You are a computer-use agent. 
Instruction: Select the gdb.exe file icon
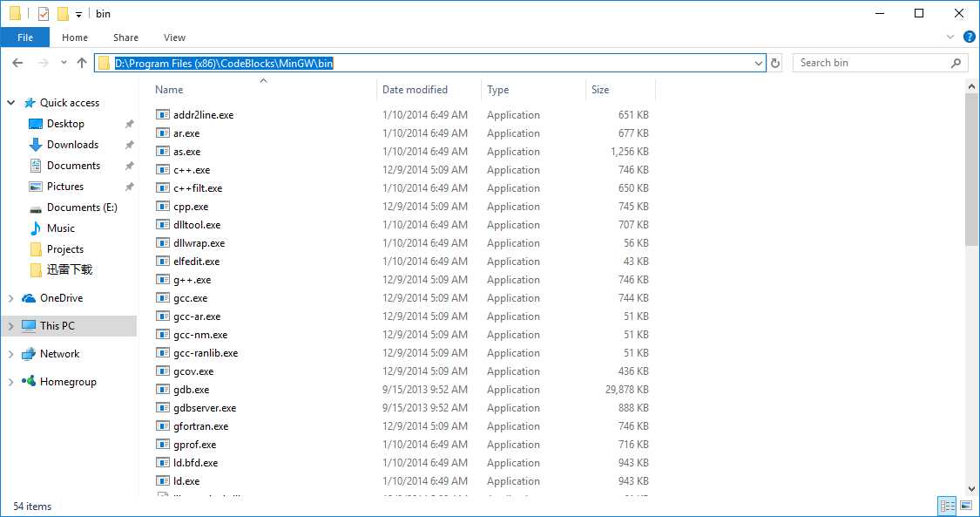point(163,390)
